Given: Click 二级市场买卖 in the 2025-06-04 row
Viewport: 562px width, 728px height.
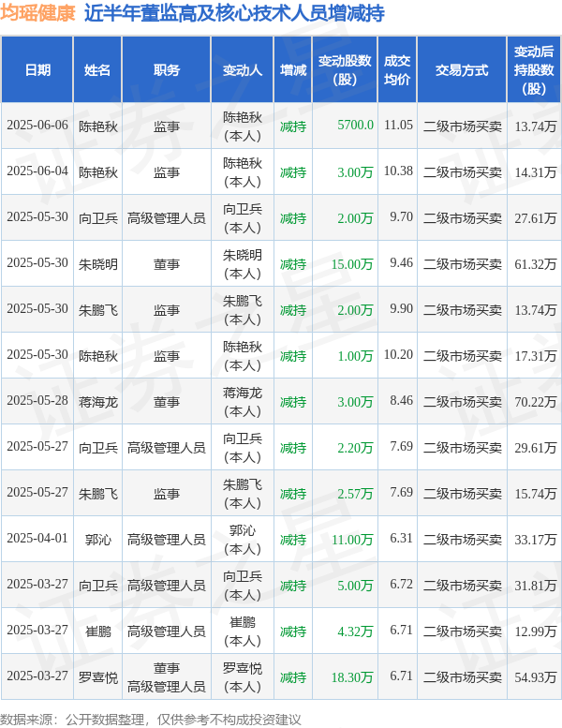Looking at the screenshot, I should pyautogui.click(x=462, y=172).
